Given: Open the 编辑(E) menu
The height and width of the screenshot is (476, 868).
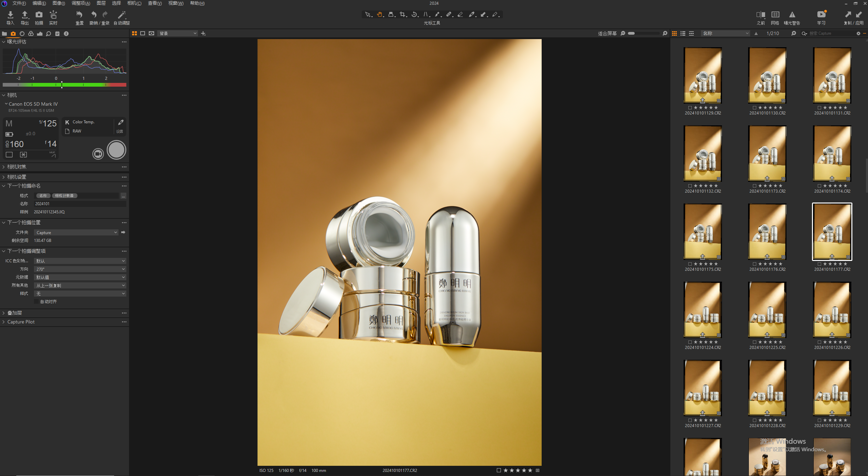Looking at the screenshot, I should click(39, 3).
